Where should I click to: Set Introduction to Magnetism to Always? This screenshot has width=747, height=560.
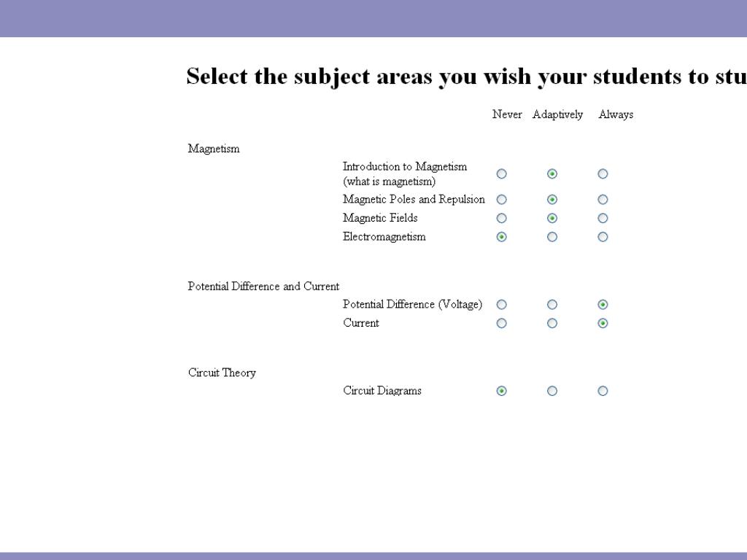(x=603, y=174)
